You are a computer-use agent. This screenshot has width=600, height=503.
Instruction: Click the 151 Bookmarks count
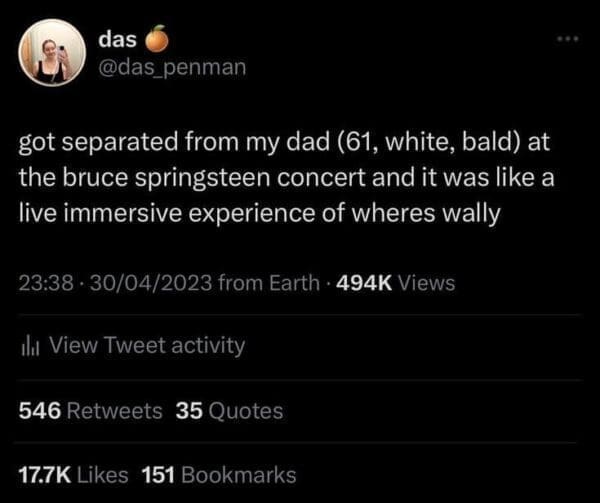[x=219, y=474]
